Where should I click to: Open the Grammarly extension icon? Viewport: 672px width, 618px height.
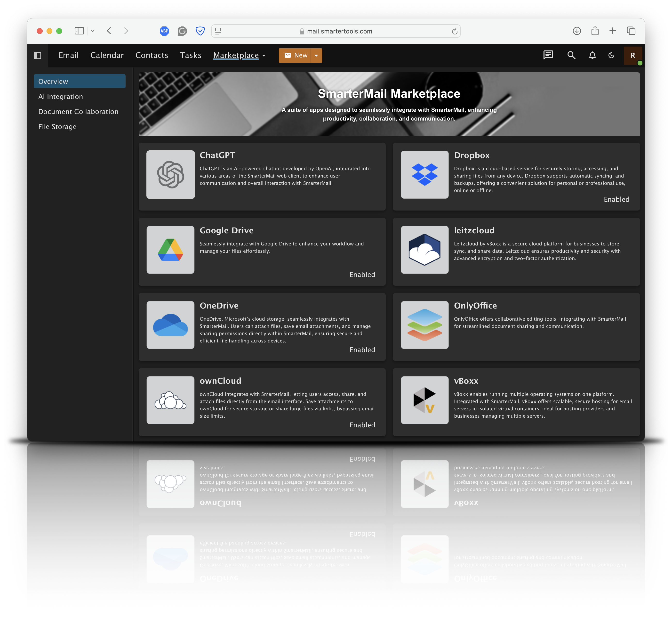click(x=182, y=31)
